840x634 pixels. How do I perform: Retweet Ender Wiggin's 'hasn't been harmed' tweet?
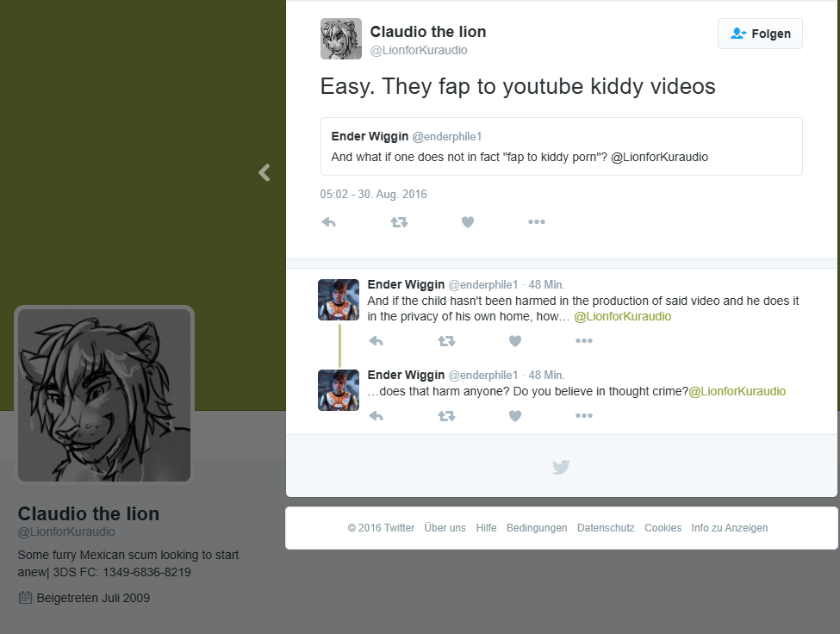pyautogui.click(x=446, y=341)
